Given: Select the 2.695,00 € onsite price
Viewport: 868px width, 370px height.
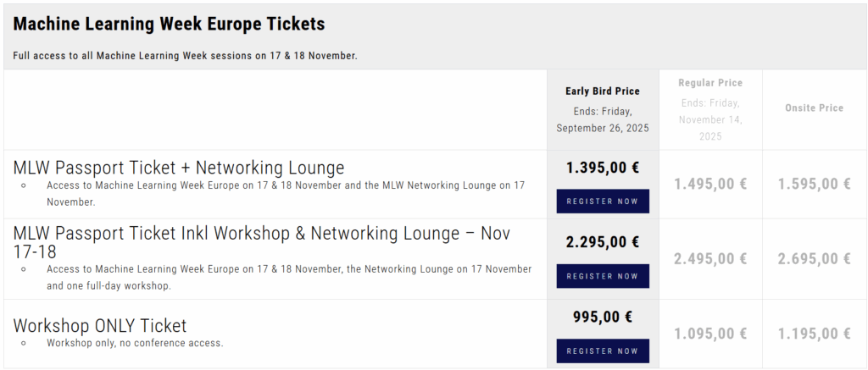Looking at the screenshot, I should click(814, 259).
